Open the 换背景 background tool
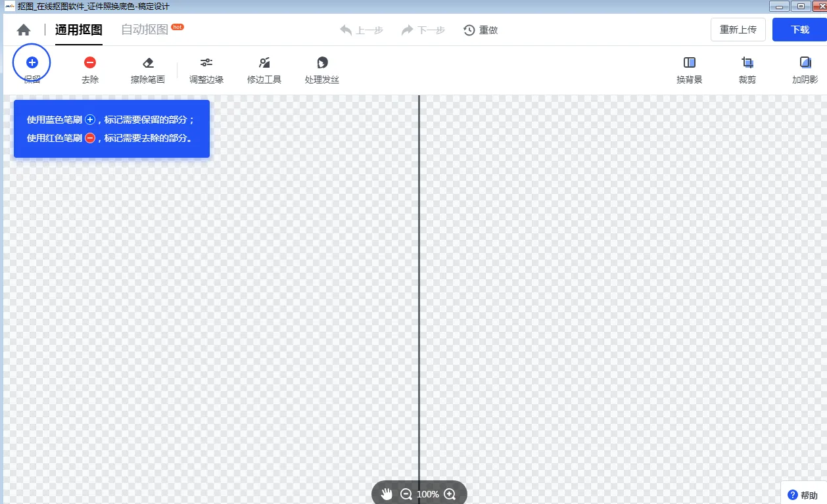Screen dimensions: 827x504 690,70
